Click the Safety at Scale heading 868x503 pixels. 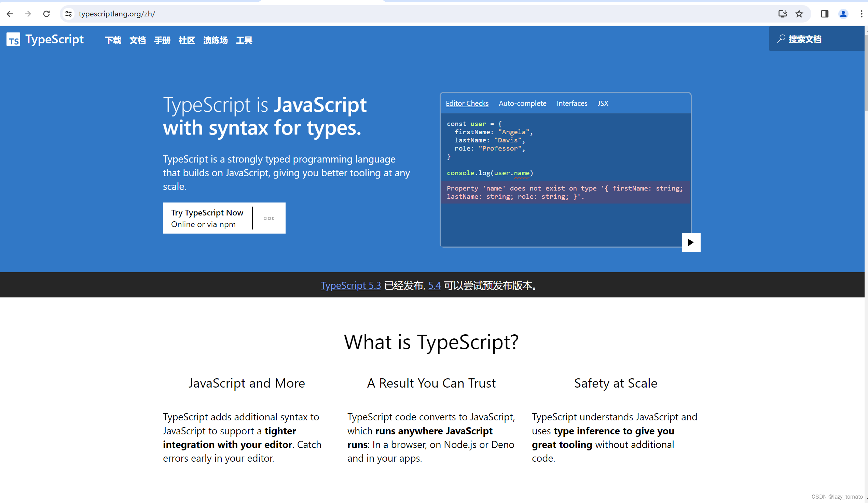pos(616,383)
